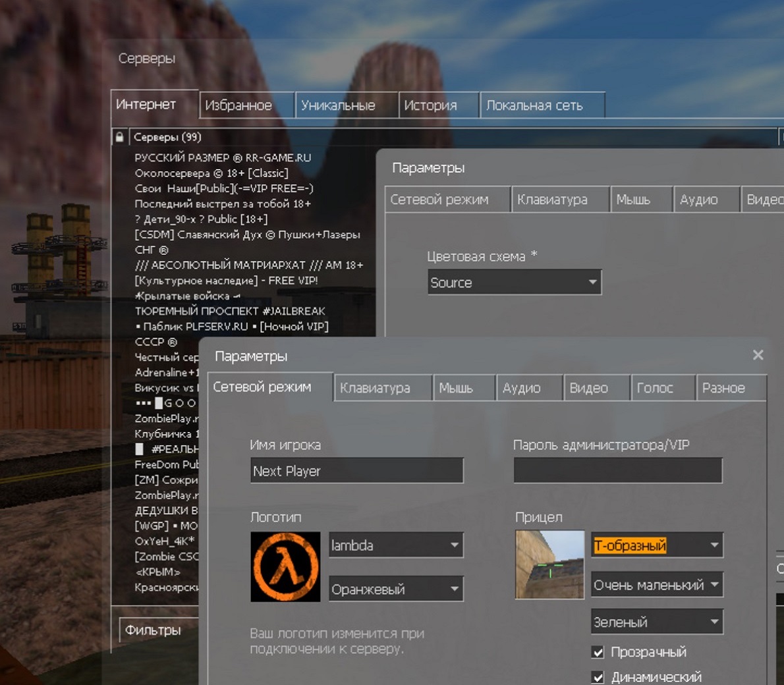Viewport: 784px width, 685px height.
Task: Open the lambda logo dropdown
Action: pyautogui.click(x=395, y=545)
